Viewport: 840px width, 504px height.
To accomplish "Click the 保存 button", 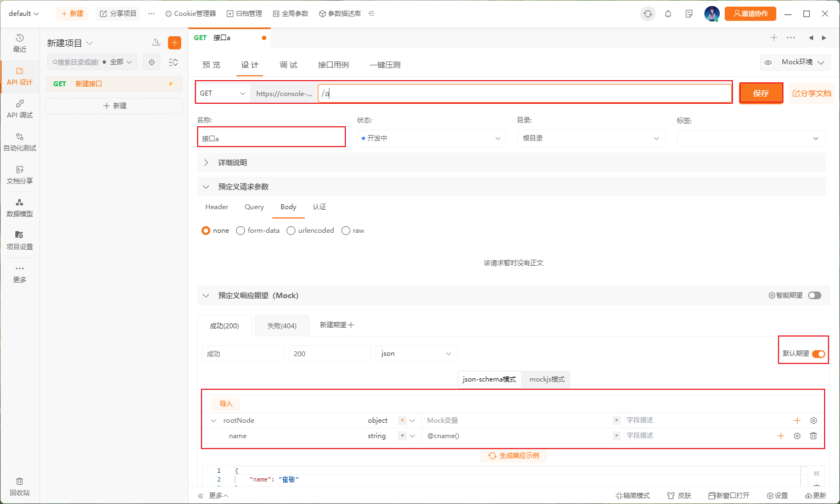I will point(760,93).
